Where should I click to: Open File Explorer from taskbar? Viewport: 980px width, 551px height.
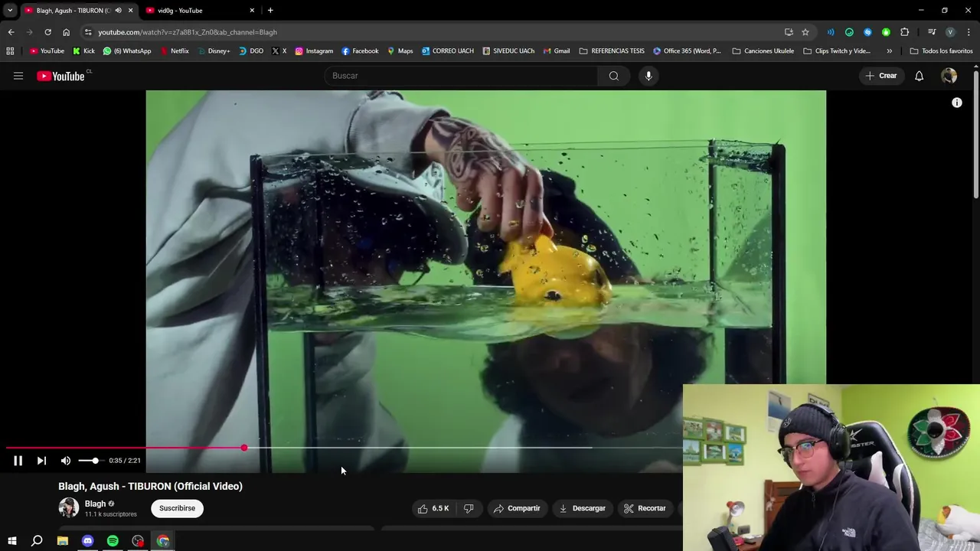click(x=63, y=541)
